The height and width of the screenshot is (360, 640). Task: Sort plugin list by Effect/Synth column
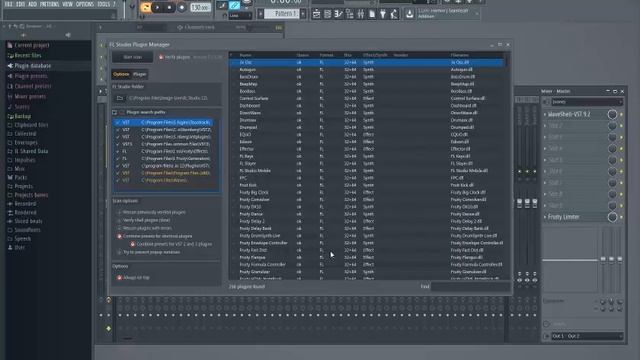pos(375,55)
